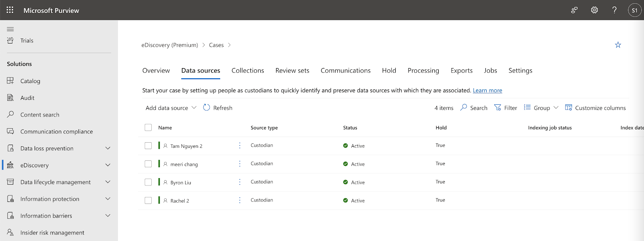Expand Information barriers chevron
This screenshot has height=241, width=644.
(x=108, y=216)
